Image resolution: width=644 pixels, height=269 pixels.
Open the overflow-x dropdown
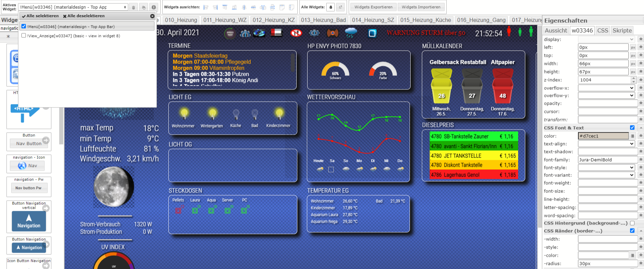point(607,88)
